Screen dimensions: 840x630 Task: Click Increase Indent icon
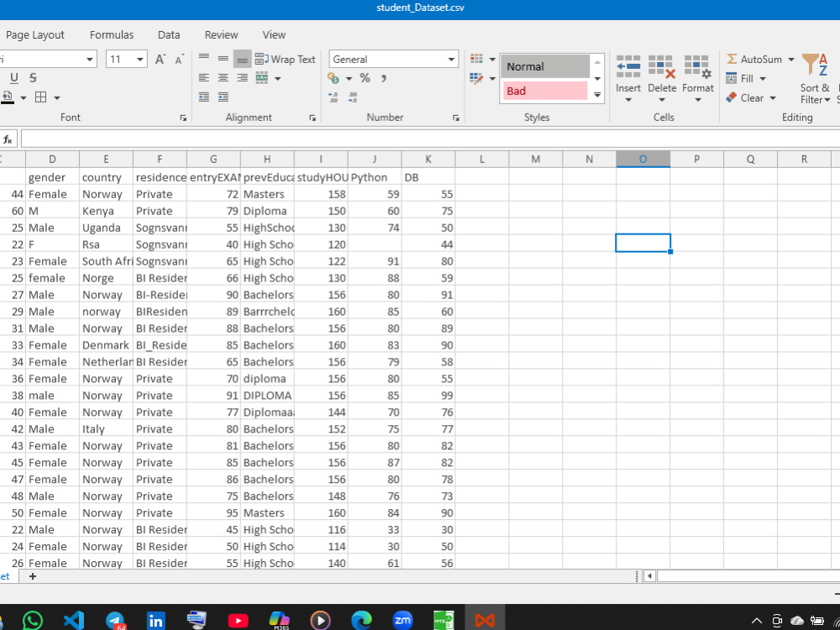223,97
